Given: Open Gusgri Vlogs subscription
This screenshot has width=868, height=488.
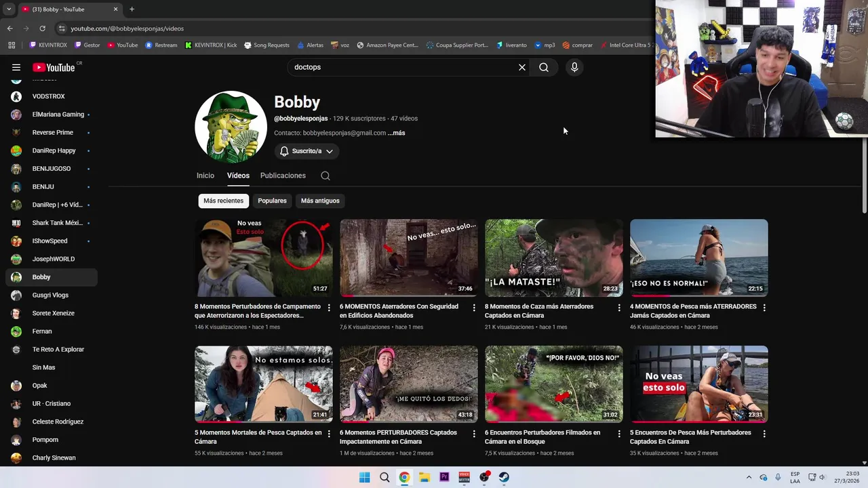Looking at the screenshot, I should click(51, 295).
